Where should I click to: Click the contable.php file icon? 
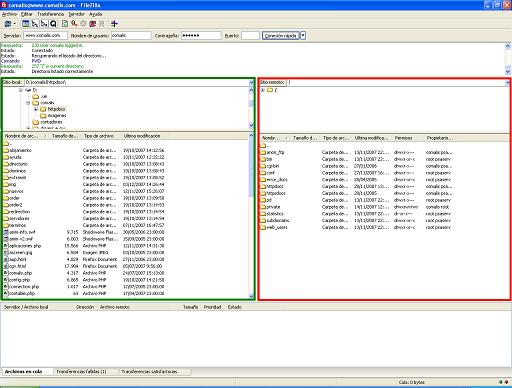tap(6, 293)
